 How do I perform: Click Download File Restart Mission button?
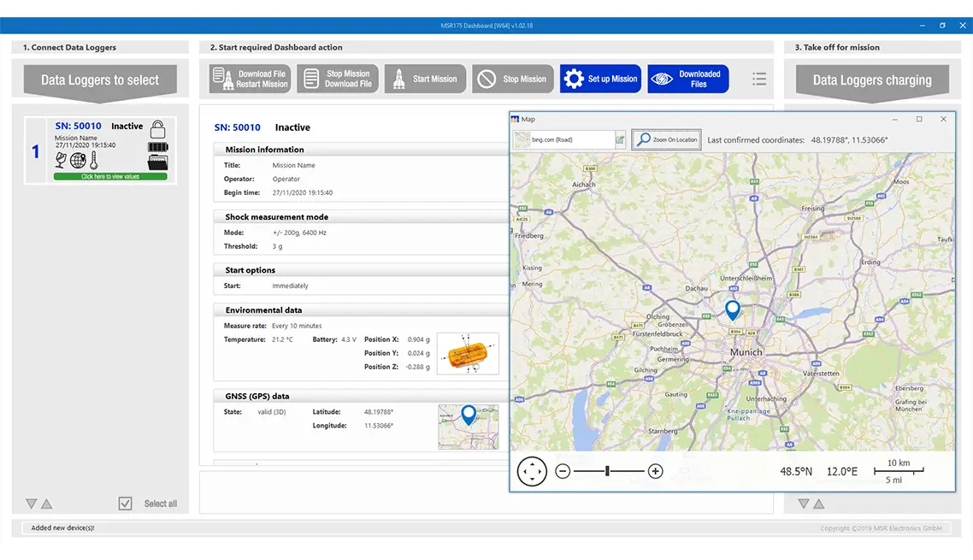pos(251,79)
